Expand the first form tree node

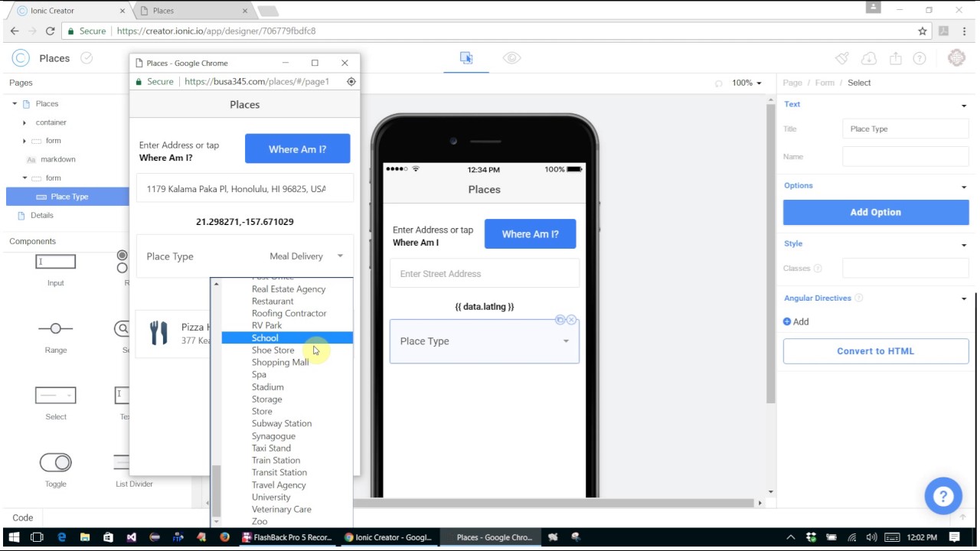[x=24, y=141]
